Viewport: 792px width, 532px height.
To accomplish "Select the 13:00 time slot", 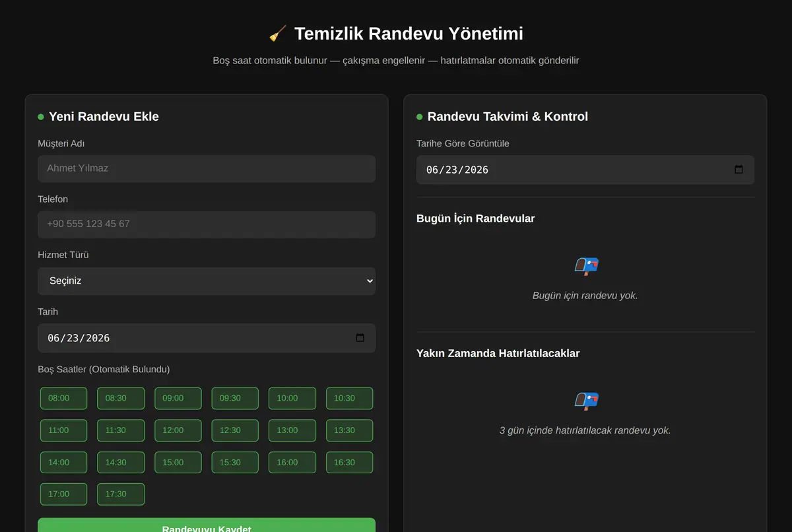I will tap(292, 430).
